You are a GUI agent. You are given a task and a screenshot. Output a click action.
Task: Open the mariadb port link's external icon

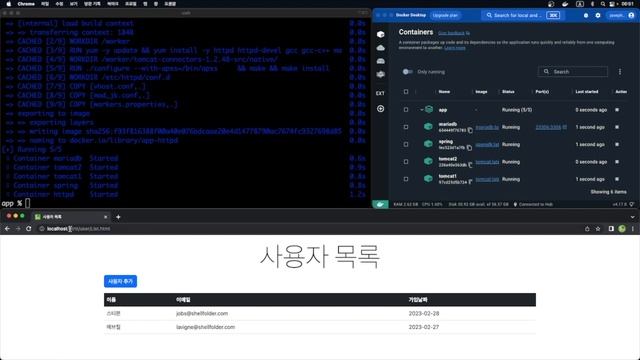pos(565,127)
